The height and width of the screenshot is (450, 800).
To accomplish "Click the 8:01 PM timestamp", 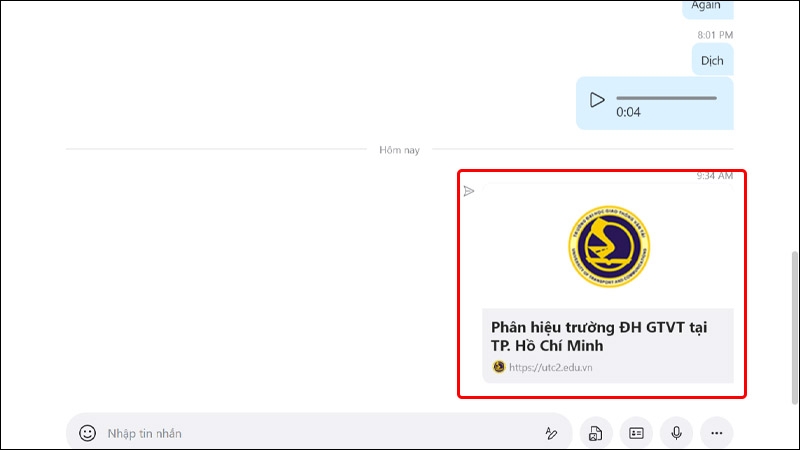I will pyautogui.click(x=715, y=35).
